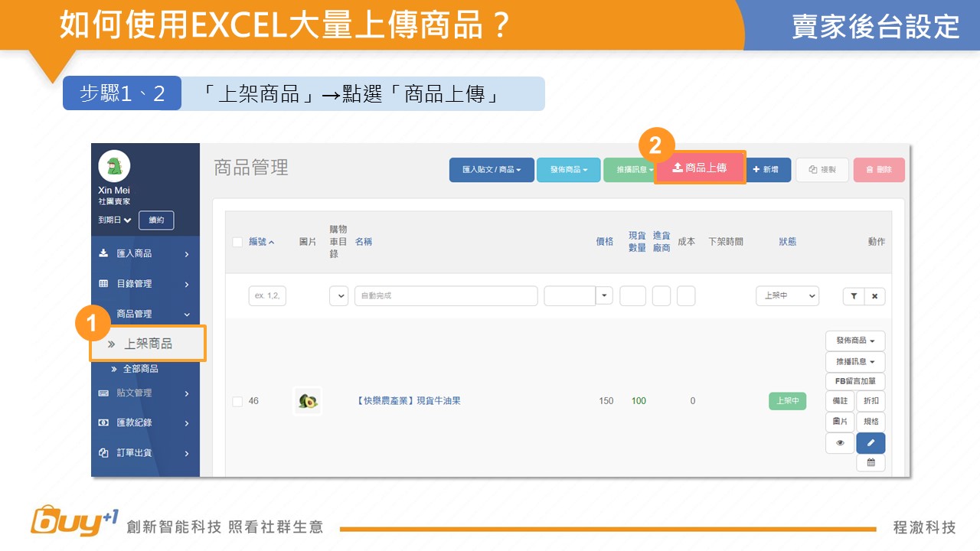Open the top 發佈商品 dropdown button
This screenshot has width=980, height=551.
(568, 170)
